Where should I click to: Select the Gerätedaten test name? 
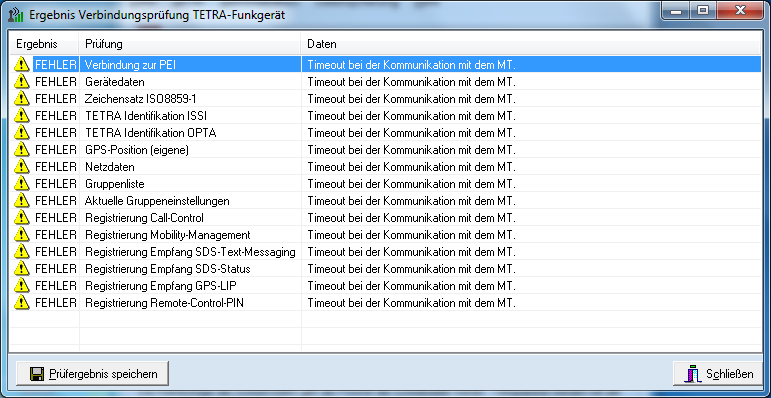tap(115, 82)
